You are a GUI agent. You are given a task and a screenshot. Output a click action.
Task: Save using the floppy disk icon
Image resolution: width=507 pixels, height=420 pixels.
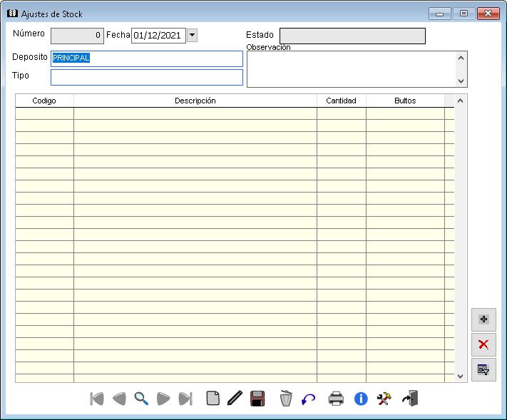click(x=257, y=399)
